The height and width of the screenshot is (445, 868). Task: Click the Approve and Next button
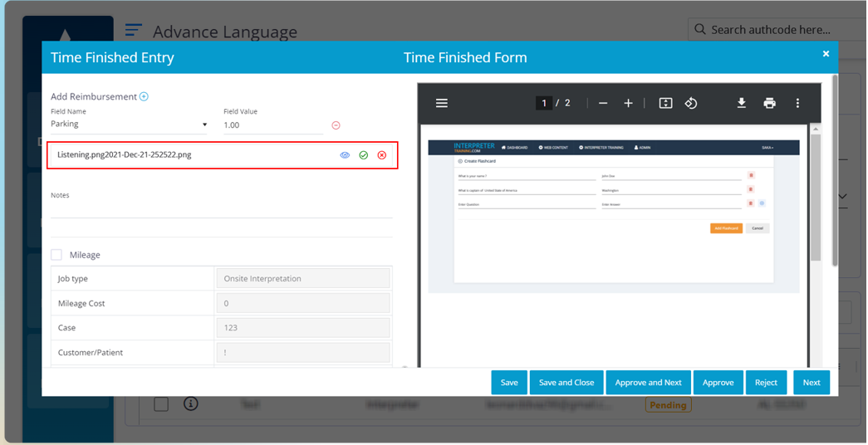648,383
